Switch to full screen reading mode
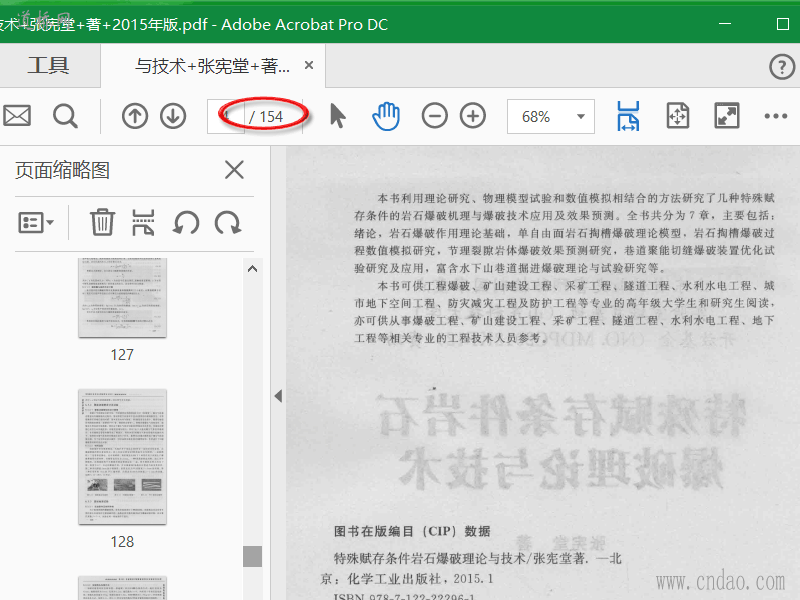The width and height of the screenshot is (800, 600). [x=727, y=116]
